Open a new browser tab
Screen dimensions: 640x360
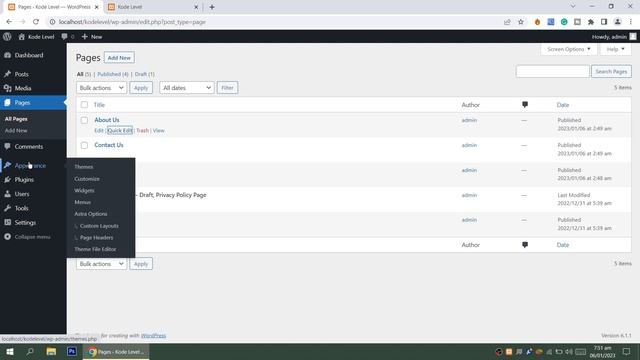tap(212, 7)
